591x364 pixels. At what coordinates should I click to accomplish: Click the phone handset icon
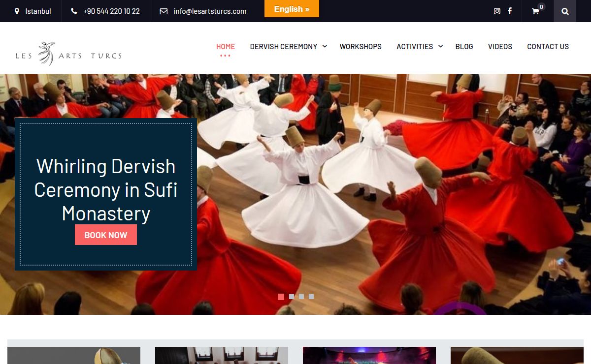[74, 11]
